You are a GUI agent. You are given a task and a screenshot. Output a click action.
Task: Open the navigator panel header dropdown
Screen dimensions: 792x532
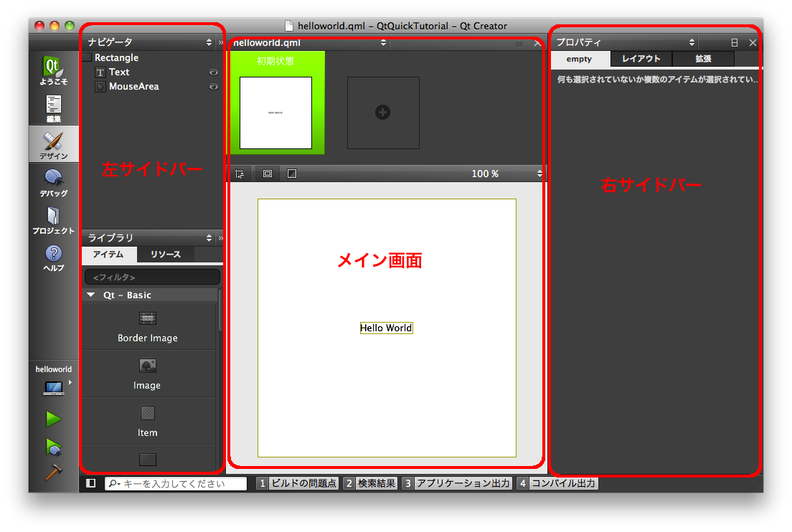pyautogui.click(x=208, y=42)
